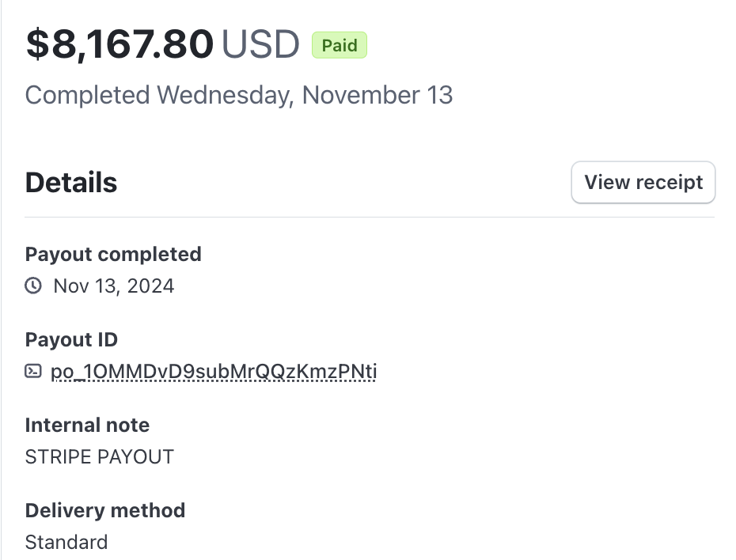This screenshot has width=736, height=560.
Task: Select the STRIPE PAYOUT note text
Action: point(100,457)
